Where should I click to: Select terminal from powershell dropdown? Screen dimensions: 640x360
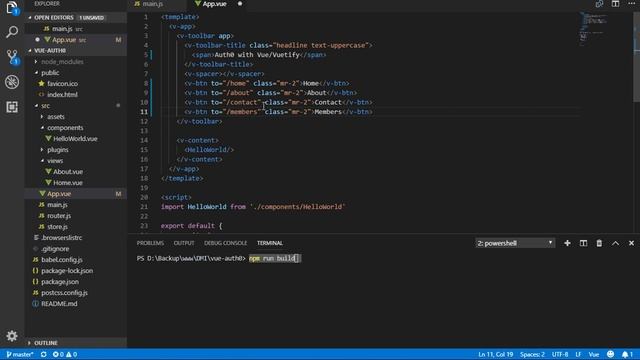point(515,243)
